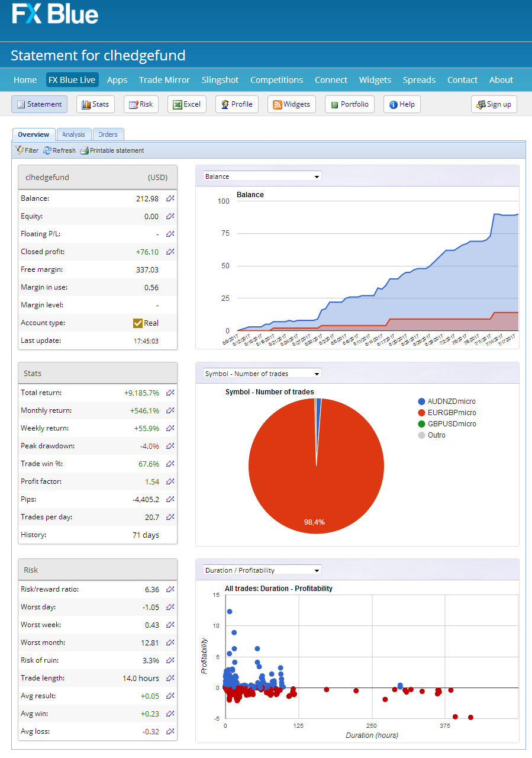Click the Filter funnel icon
This screenshot has width=532, height=758.
pos(20,150)
